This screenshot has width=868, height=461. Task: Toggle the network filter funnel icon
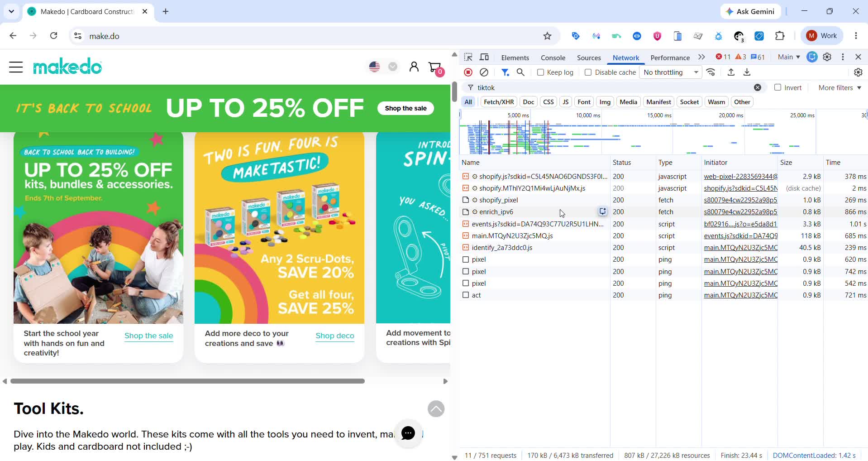coord(505,72)
